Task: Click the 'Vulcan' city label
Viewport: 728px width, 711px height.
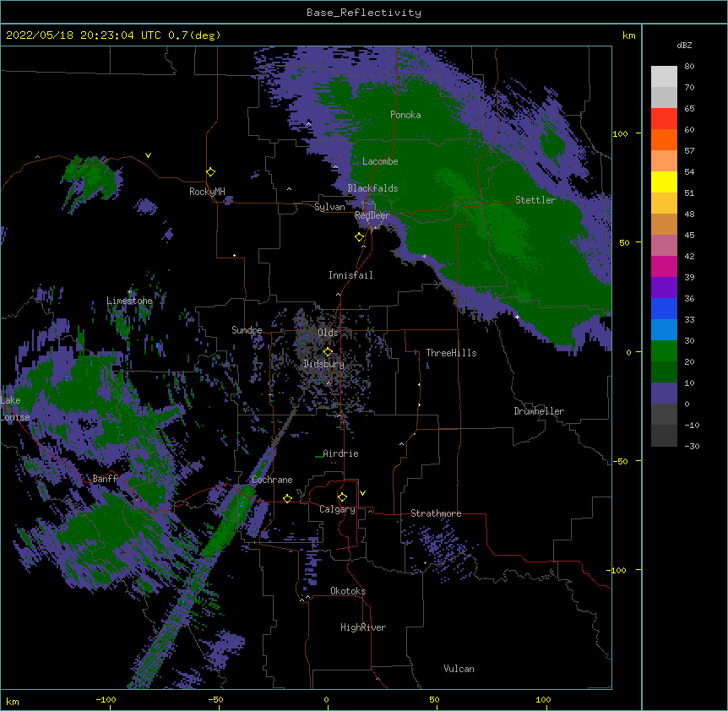Action: point(459,669)
